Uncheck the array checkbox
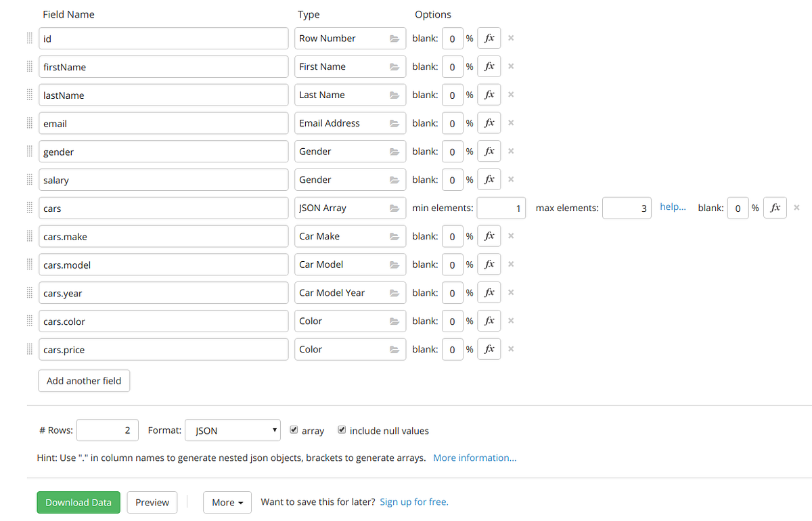The height and width of the screenshot is (521, 812). [294, 430]
